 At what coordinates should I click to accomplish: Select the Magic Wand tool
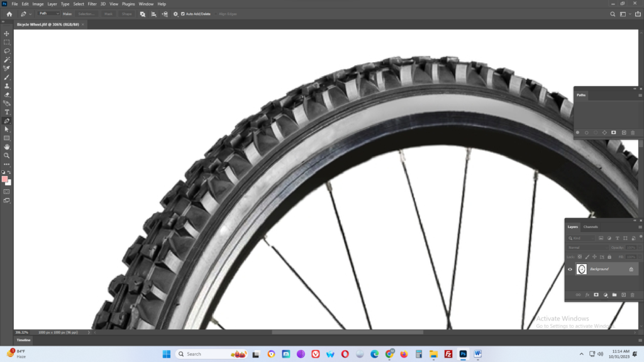click(x=6, y=60)
